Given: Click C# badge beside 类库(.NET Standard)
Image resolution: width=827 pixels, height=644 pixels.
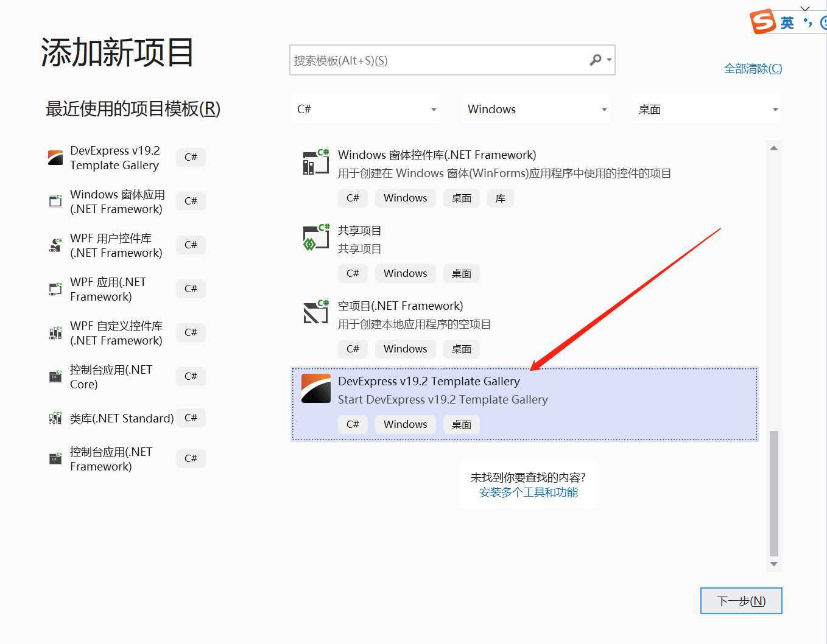Looking at the screenshot, I should pyautogui.click(x=191, y=418).
